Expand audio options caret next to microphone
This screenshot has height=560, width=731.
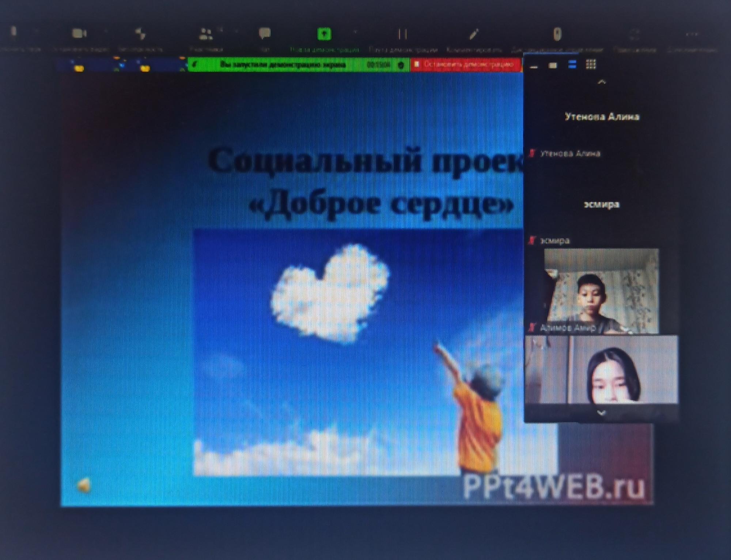point(36,32)
